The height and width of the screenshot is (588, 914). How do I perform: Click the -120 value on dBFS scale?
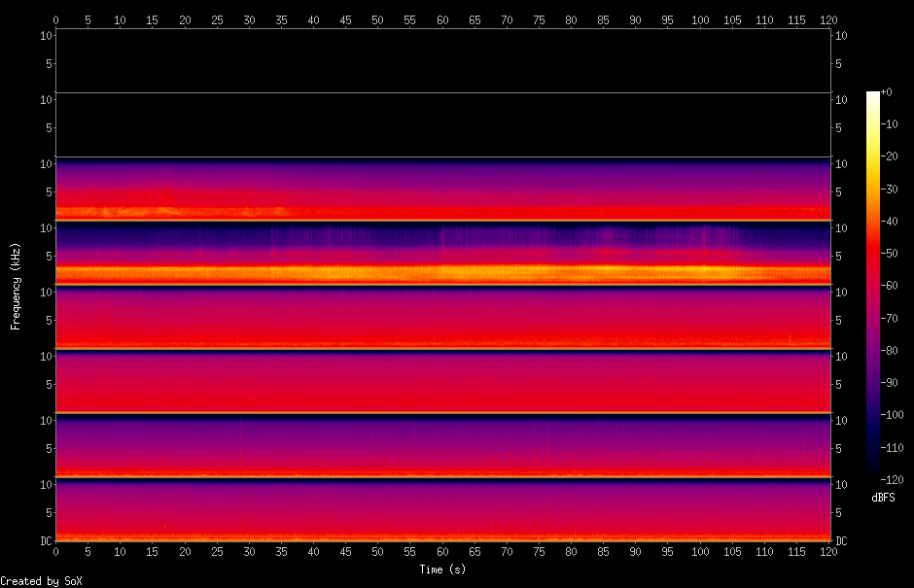coord(891,479)
